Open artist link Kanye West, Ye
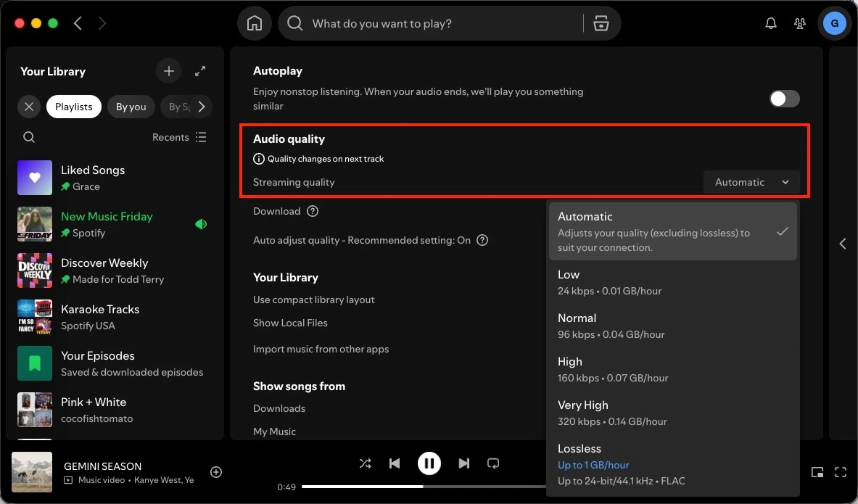Image resolution: width=858 pixels, height=504 pixels. point(164,480)
